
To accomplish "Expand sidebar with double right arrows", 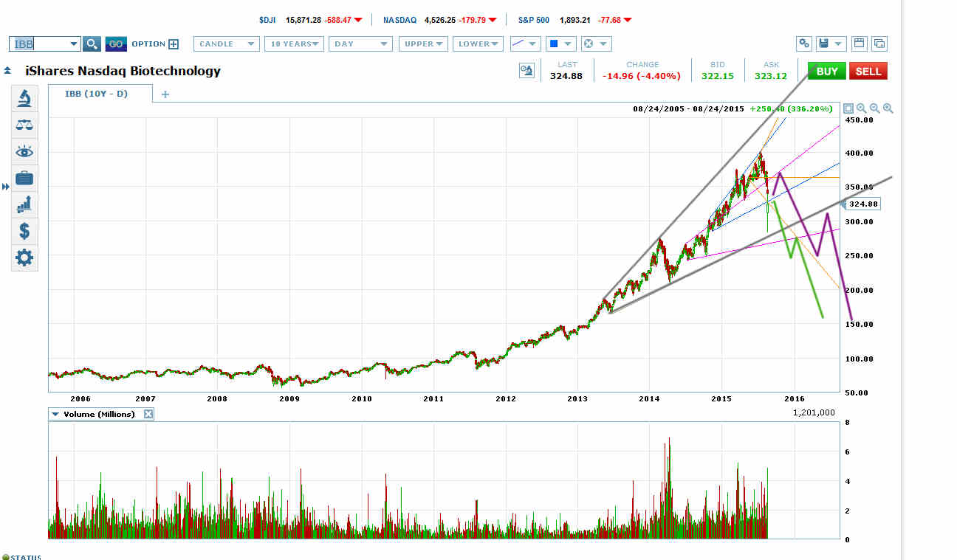I will (6, 187).
